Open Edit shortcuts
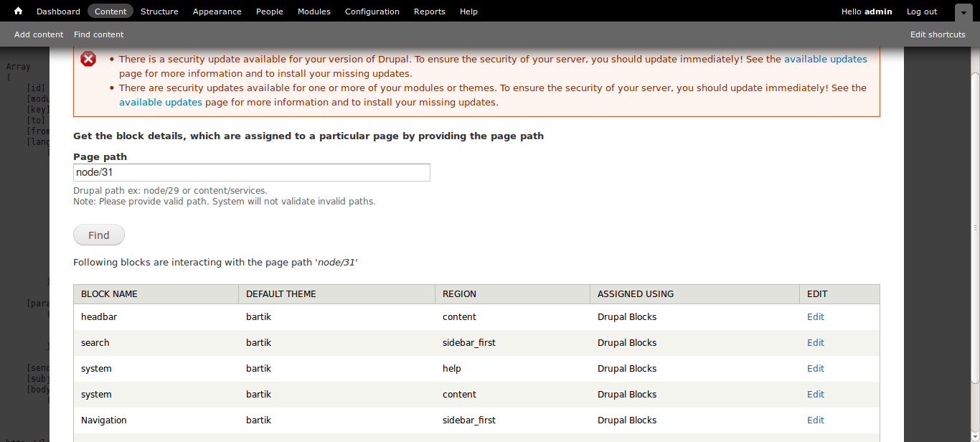 pos(938,34)
